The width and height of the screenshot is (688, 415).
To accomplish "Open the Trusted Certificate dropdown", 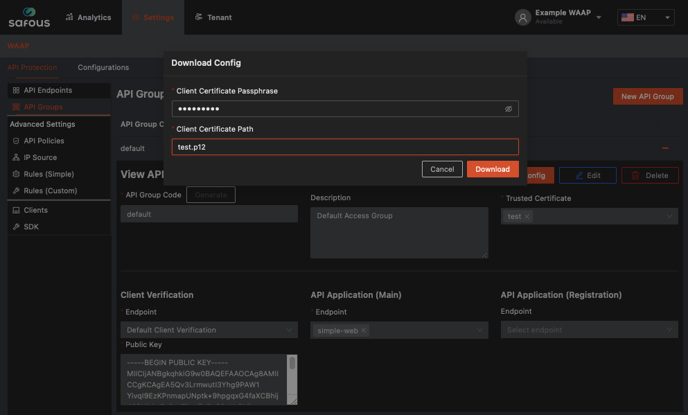I will click(589, 216).
